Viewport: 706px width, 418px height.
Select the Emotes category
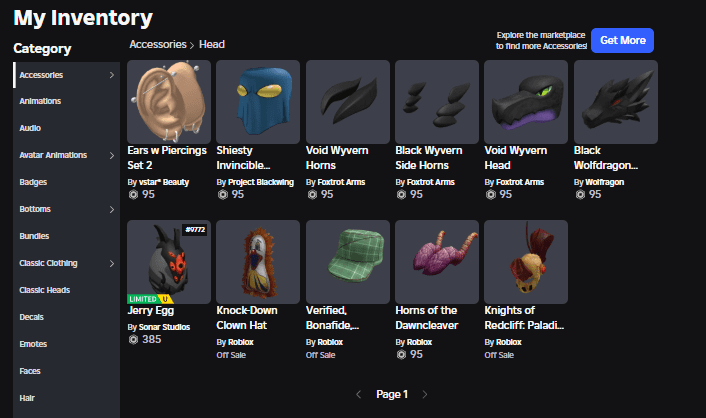point(33,344)
